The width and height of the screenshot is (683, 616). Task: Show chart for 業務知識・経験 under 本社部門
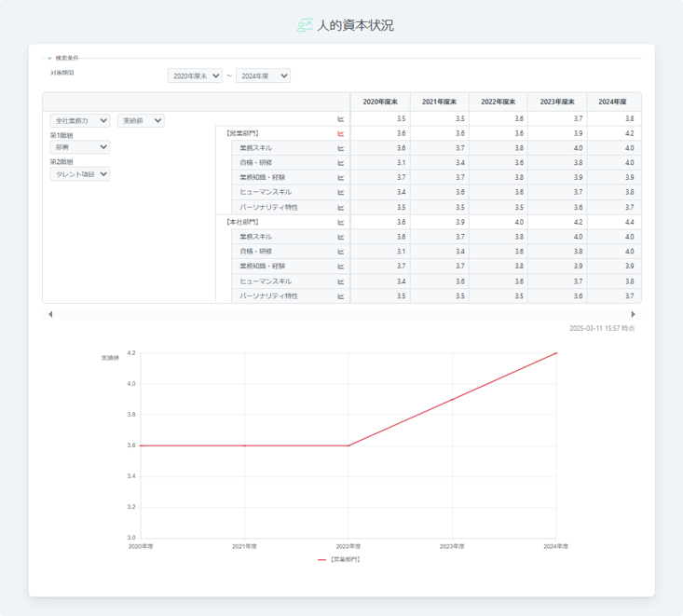click(x=341, y=267)
